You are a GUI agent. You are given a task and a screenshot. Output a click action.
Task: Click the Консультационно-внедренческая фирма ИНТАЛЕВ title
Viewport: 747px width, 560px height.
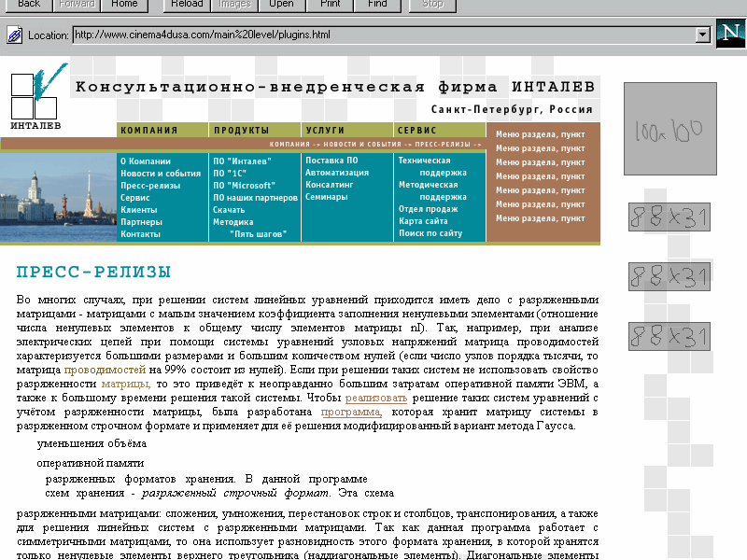(x=335, y=87)
